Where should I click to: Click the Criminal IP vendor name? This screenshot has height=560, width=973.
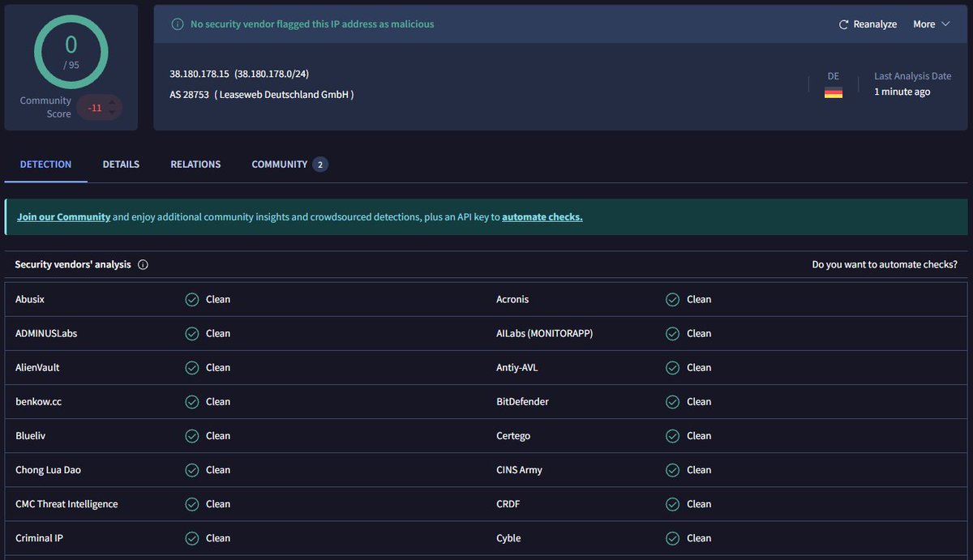pos(39,538)
